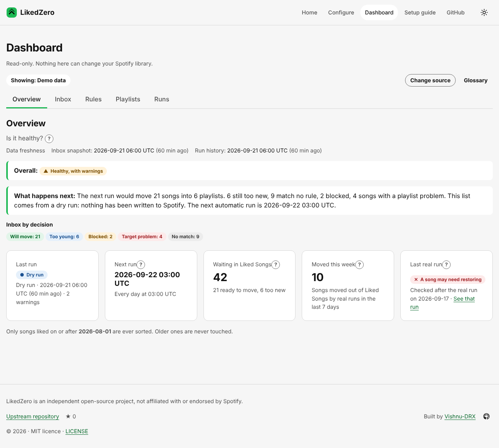
Task: Open the Configure page
Action: pyautogui.click(x=341, y=12)
